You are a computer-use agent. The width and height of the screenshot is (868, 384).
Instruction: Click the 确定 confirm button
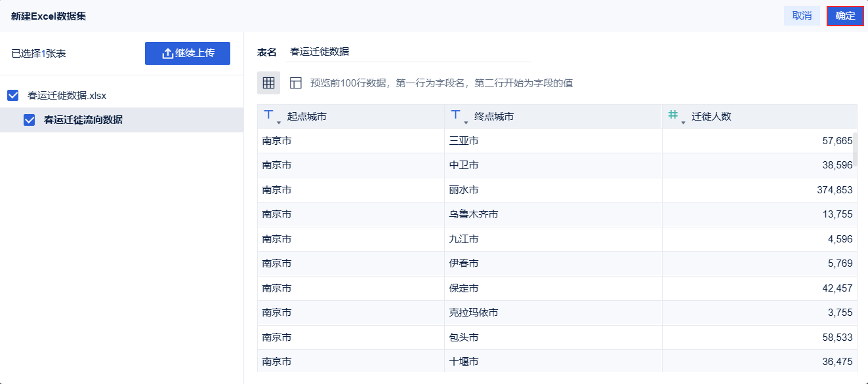[x=845, y=16]
